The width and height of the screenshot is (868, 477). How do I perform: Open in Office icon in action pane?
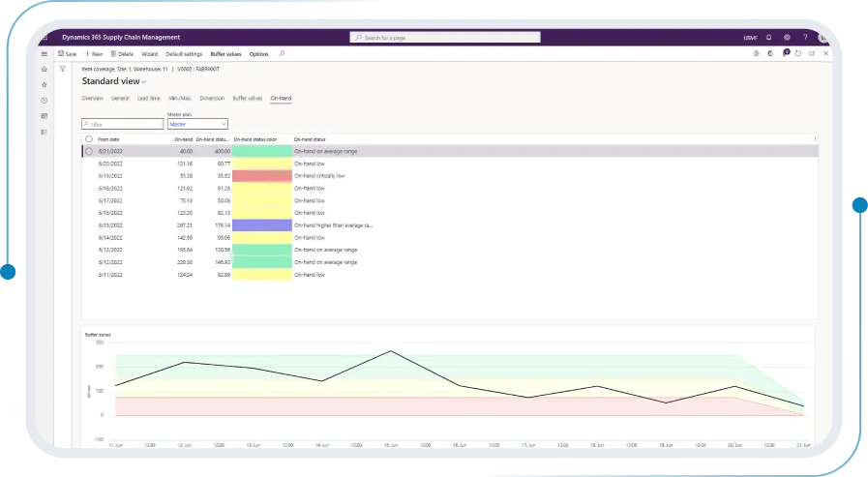tap(770, 53)
